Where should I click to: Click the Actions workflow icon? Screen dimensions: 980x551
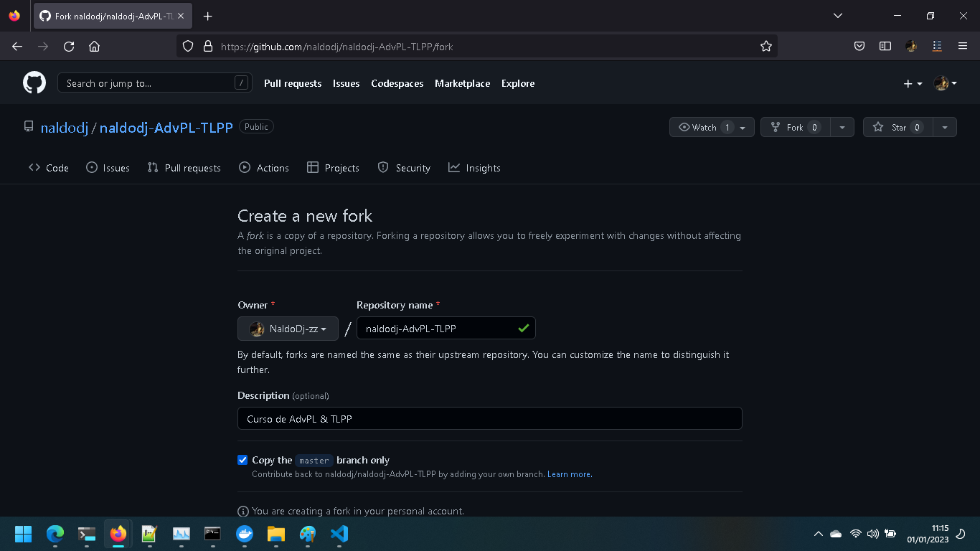pyautogui.click(x=246, y=167)
